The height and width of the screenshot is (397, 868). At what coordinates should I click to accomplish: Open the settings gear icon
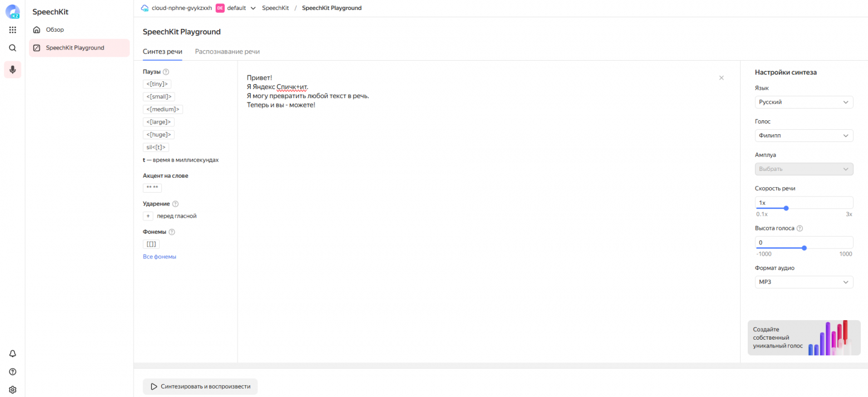[x=12, y=389]
